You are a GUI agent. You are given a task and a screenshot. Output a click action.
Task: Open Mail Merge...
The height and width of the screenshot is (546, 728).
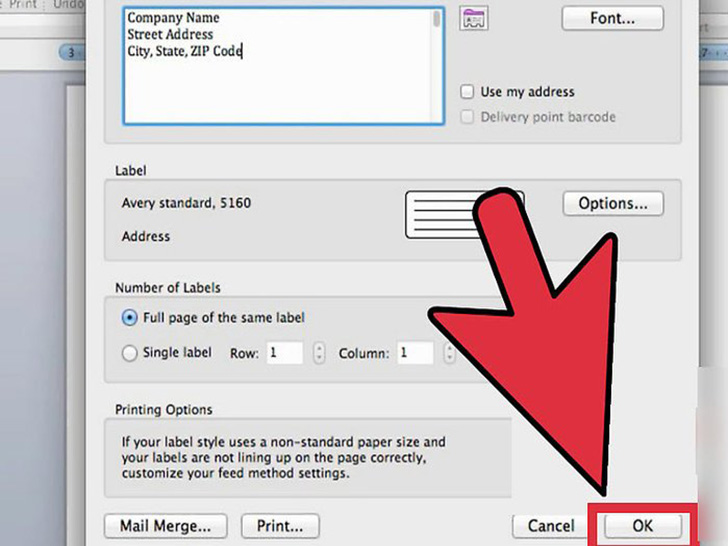tap(166, 526)
